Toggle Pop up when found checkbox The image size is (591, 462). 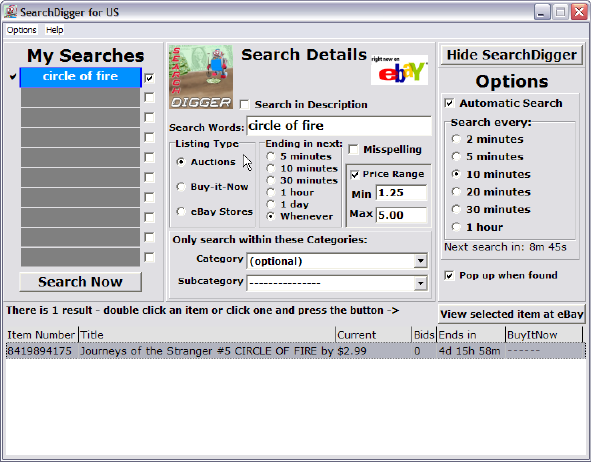449,275
